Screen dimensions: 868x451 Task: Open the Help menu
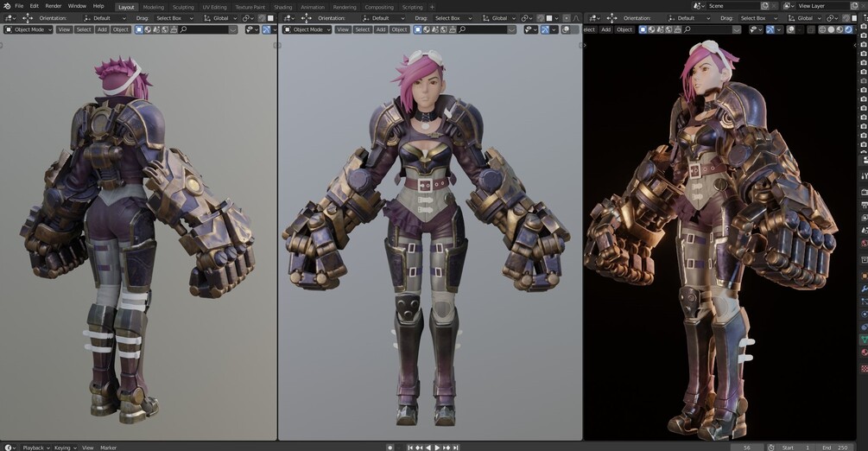(x=98, y=6)
